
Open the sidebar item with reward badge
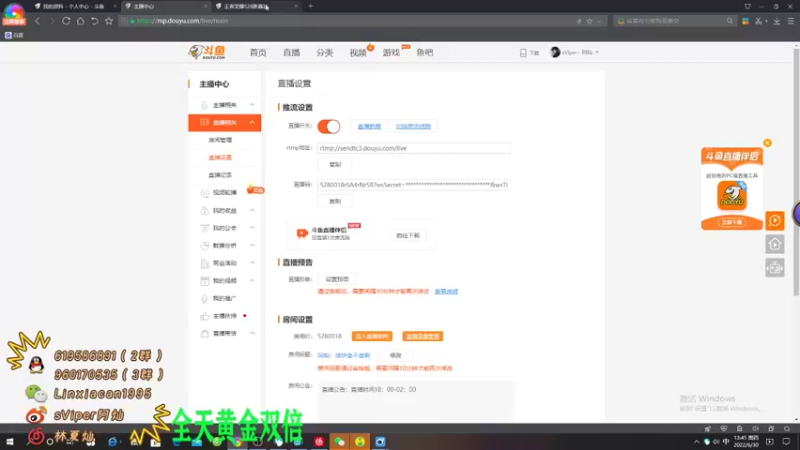[x=224, y=192]
